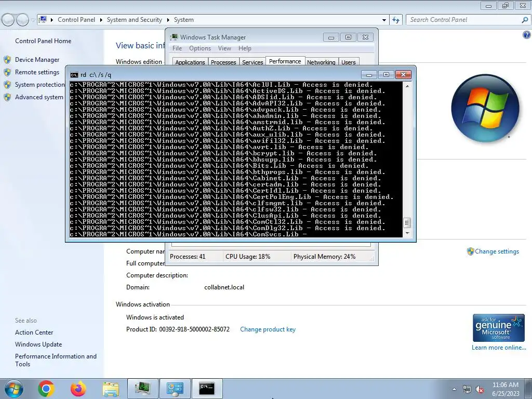The width and height of the screenshot is (532, 399).
Task: Expand the address bar history dropdown
Action: tap(384, 20)
